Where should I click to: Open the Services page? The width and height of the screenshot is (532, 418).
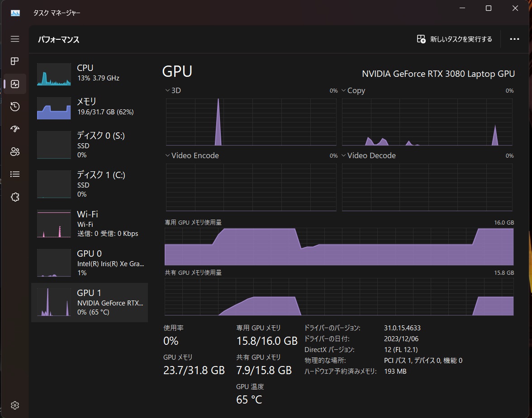click(x=15, y=197)
